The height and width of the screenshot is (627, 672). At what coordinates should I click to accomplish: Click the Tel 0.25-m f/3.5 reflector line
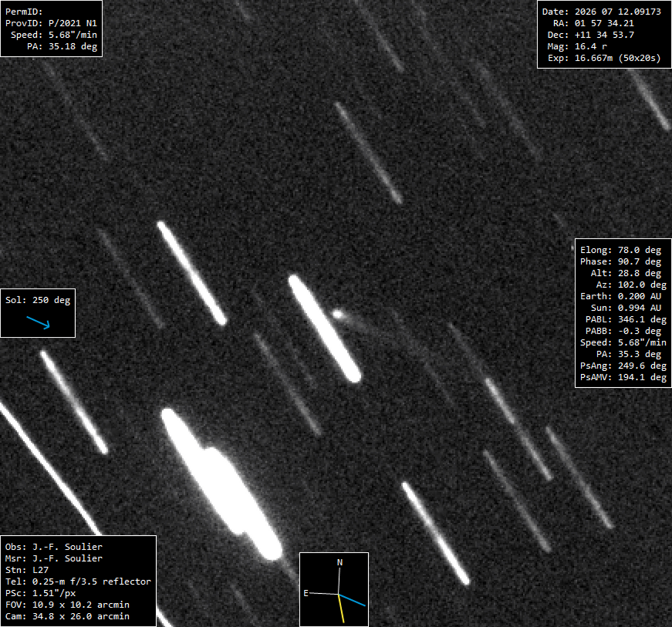78,581
